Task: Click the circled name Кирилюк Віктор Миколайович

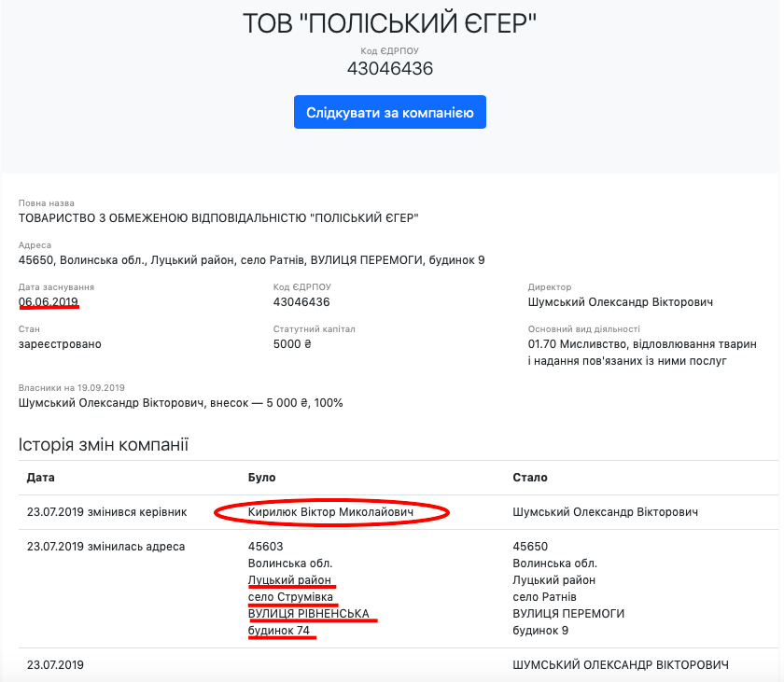Action: [x=331, y=512]
